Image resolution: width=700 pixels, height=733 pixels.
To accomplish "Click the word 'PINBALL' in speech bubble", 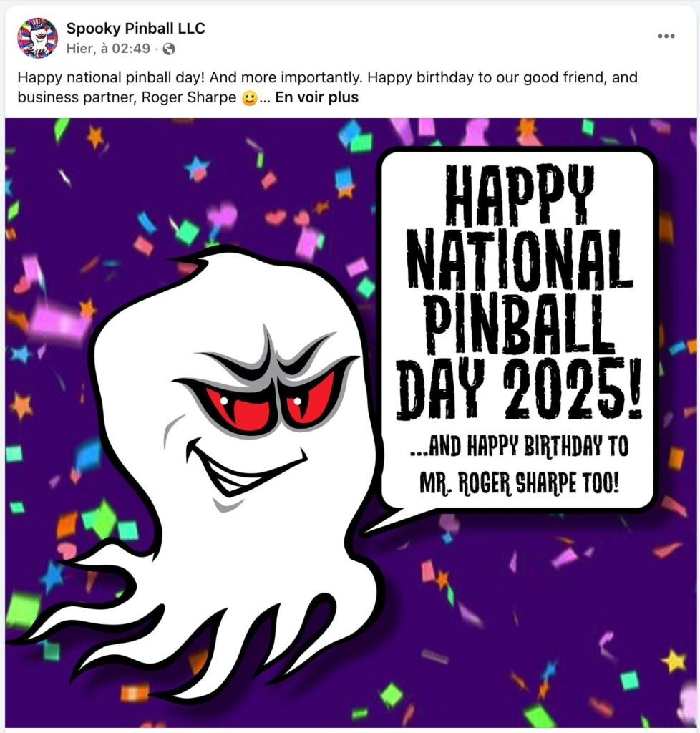I will pyautogui.click(x=519, y=325).
